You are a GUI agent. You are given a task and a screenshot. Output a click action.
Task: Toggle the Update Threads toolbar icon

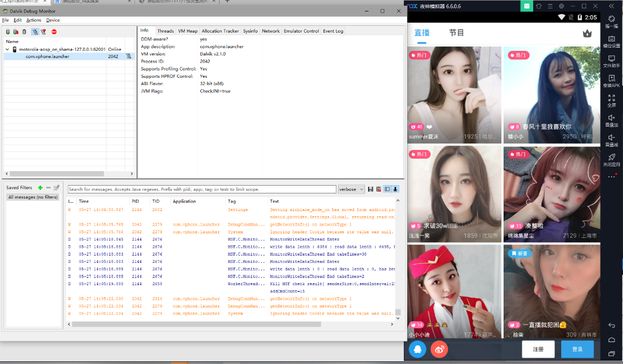pos(35,32)
